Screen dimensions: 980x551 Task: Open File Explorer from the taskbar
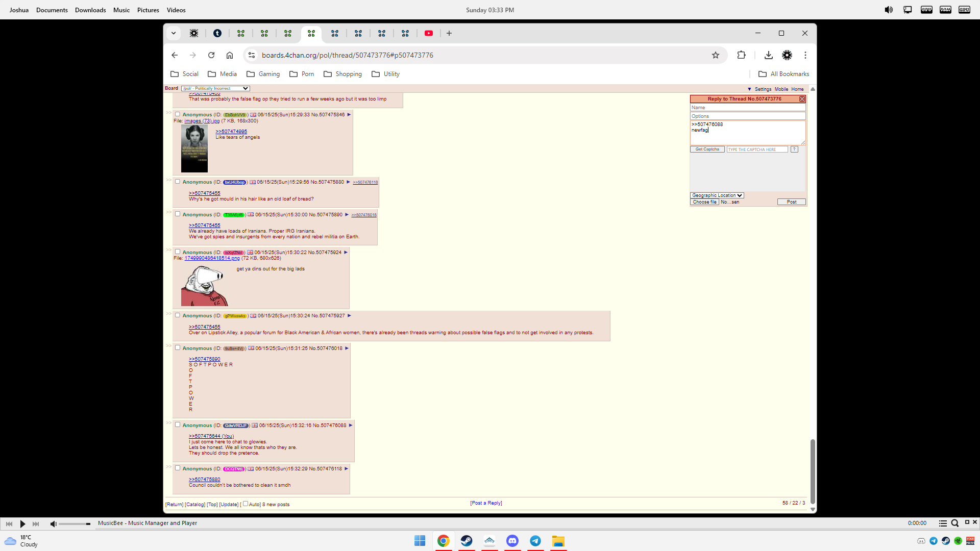[558, 541]
